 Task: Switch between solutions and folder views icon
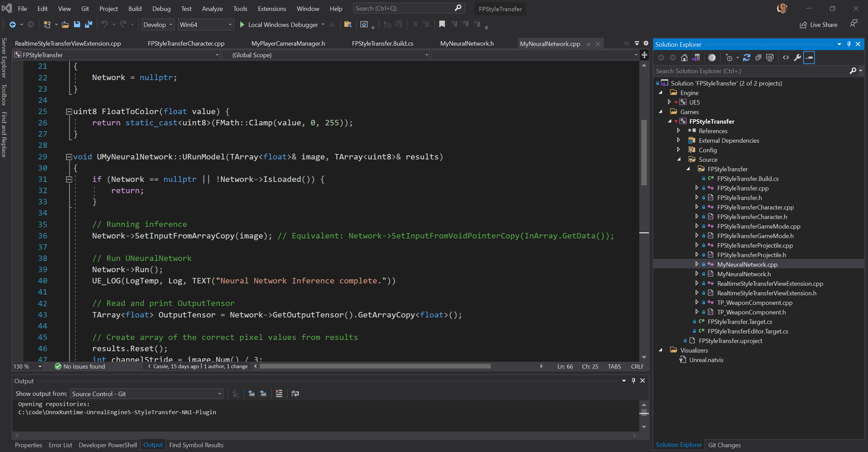click(696, 58)
